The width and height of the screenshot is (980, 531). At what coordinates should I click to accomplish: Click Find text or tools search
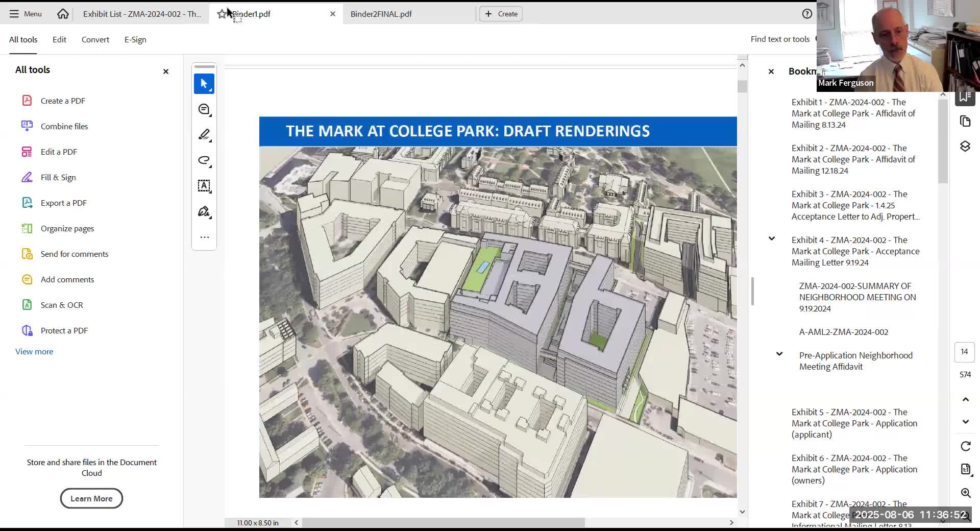(780, 39)
